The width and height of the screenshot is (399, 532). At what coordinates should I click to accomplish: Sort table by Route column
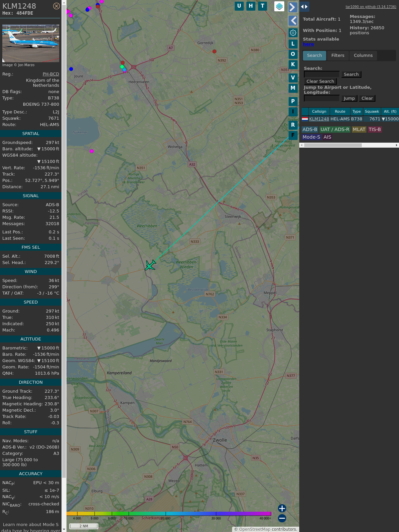(x=340, y=111)
